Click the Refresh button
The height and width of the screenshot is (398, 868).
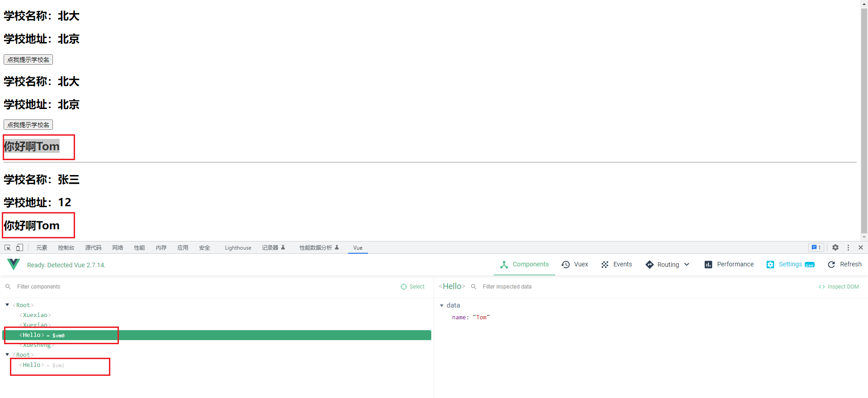[x=844, y=265]
